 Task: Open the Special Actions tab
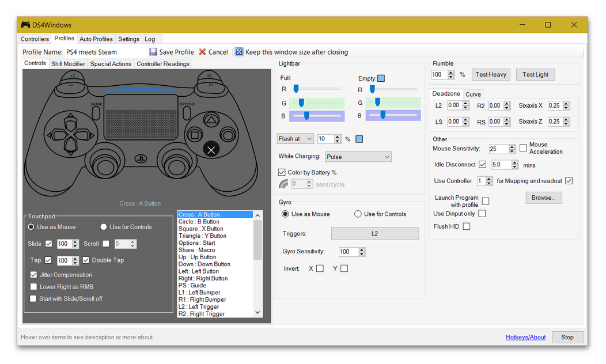(x=111, y=64)
